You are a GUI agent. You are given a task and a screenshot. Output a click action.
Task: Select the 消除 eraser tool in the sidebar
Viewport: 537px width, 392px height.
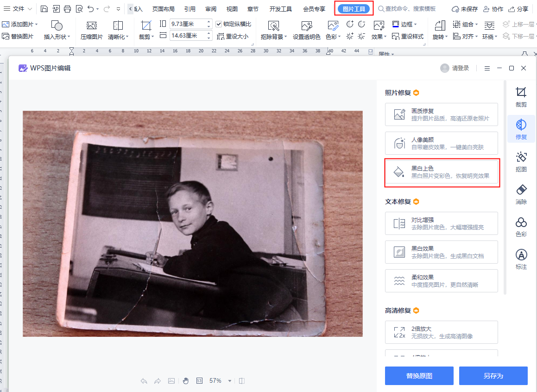(x=521, y=194)
